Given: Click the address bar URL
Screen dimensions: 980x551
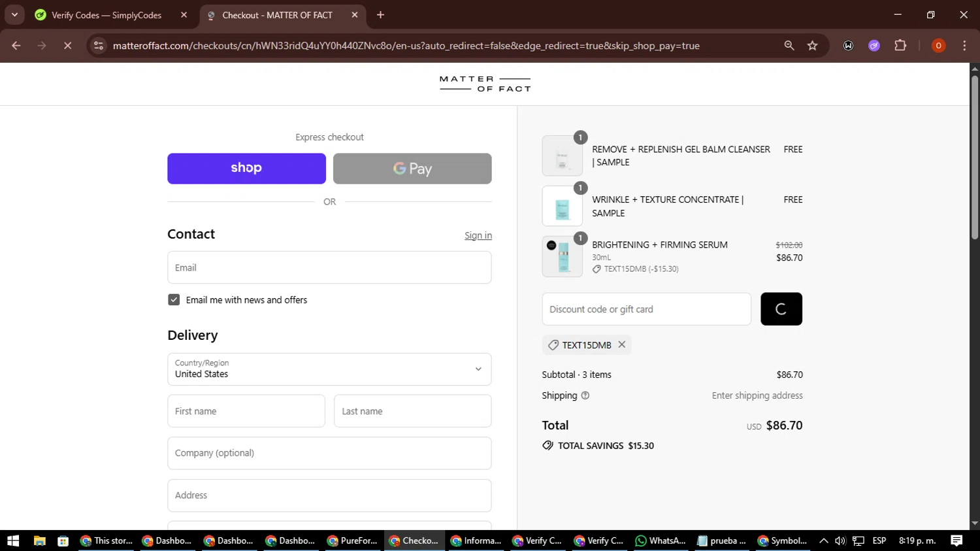Looking at the screenshot, I should coord(406,46).
